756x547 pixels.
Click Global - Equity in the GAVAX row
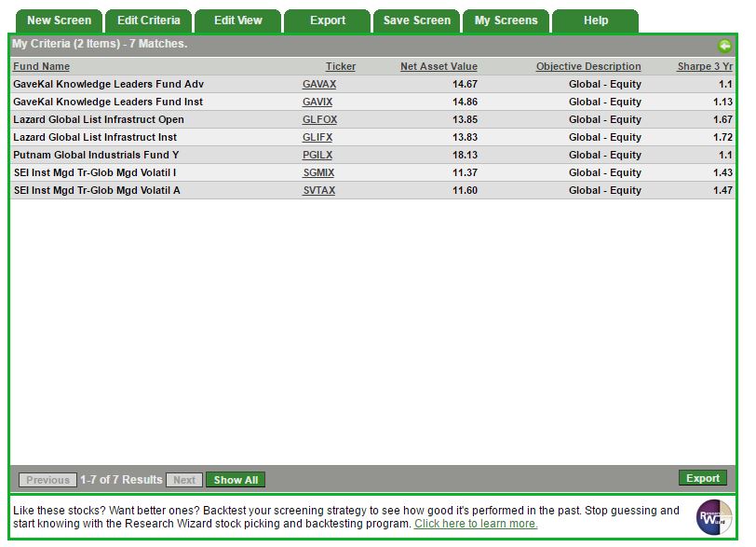(x=605, y=85)
